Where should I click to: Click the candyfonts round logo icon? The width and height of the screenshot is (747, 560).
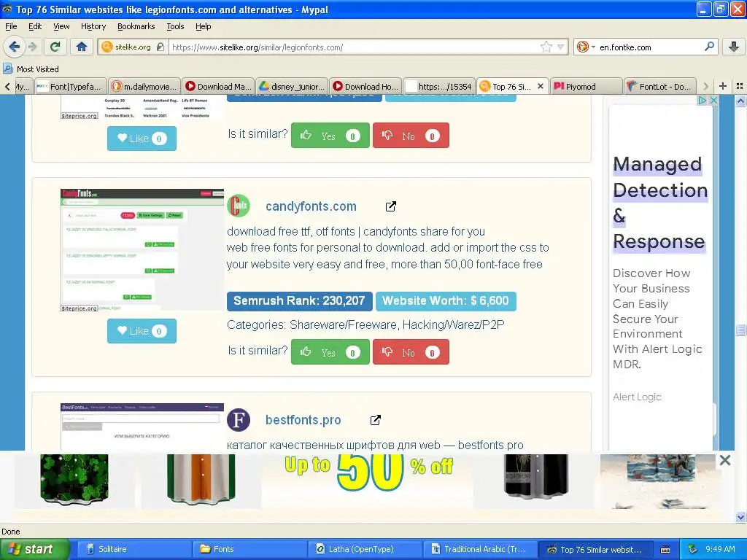(x=239, y=206)
